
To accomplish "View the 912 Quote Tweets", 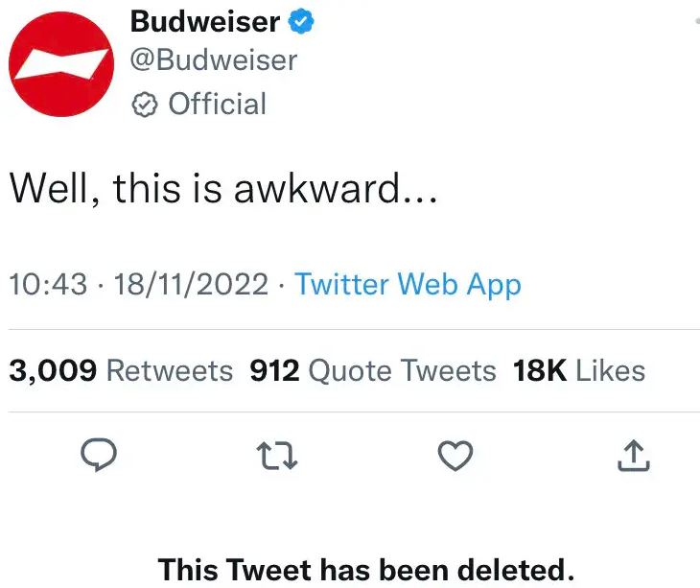I will pyautogui.click(x=373, y=370).
